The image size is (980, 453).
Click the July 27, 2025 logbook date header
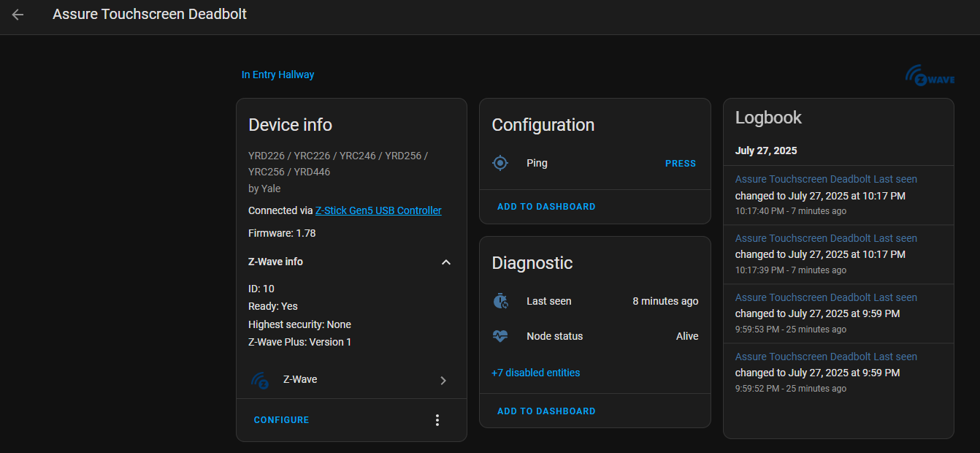766,151
